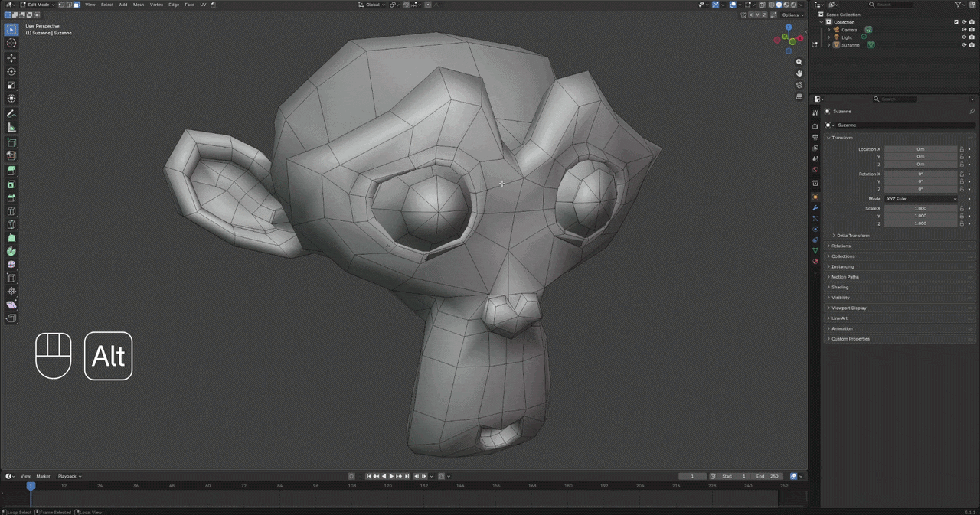This screenshot has height=515, width=980.
Task: Open the Render properties tab
Action: click(815, 126)
